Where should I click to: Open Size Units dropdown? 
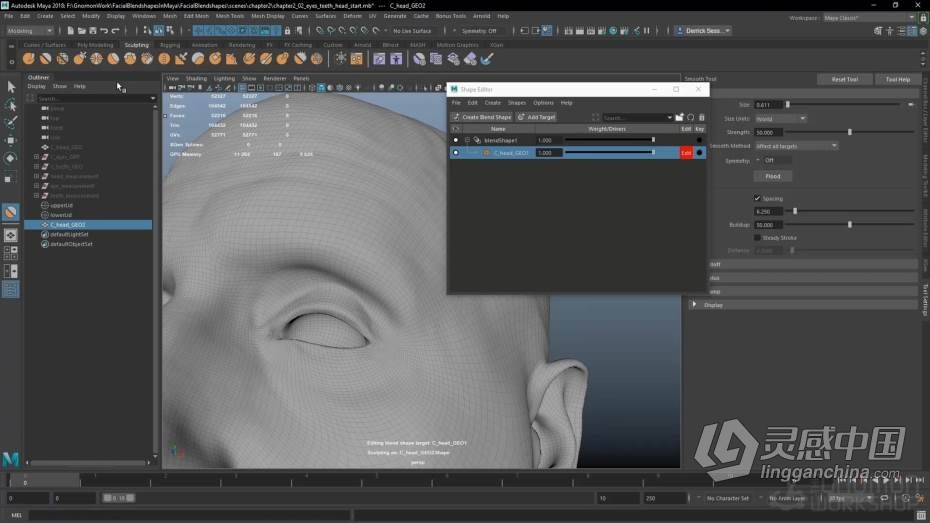781,119
